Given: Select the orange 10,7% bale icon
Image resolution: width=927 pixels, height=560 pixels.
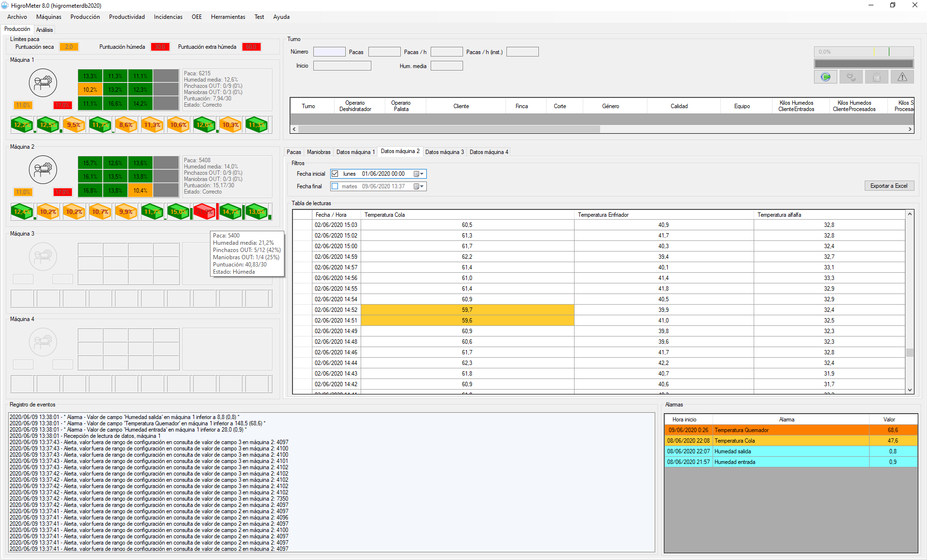Looking at the screenshot, I should (x=100, y=211).
